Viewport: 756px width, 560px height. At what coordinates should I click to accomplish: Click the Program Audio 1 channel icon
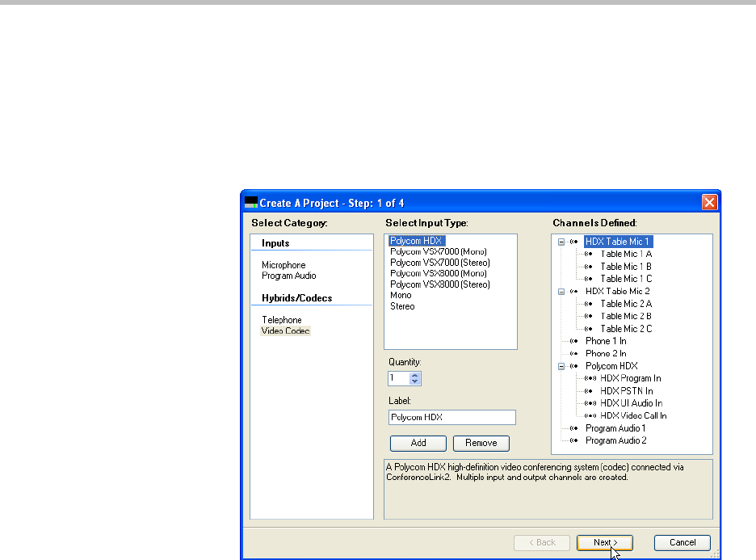(x=574, y=428)
